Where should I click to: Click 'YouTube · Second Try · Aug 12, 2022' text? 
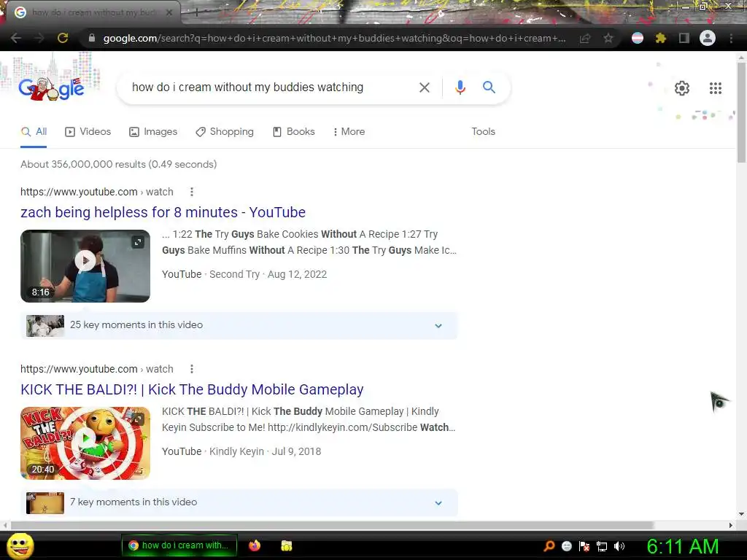click(x=244, y=274)
